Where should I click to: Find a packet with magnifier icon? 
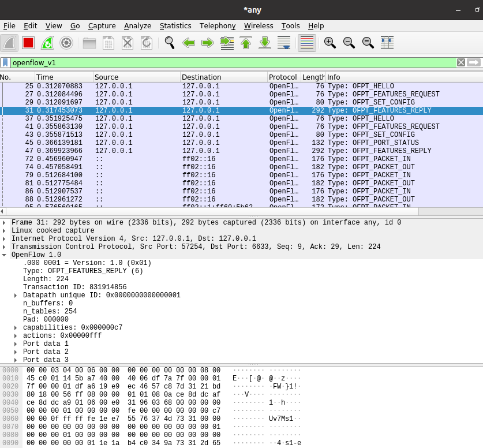[170, 43]
